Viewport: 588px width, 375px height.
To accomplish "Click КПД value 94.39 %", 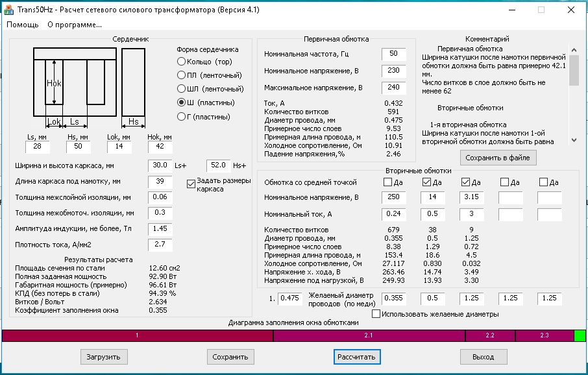I will tap(162, 293).
